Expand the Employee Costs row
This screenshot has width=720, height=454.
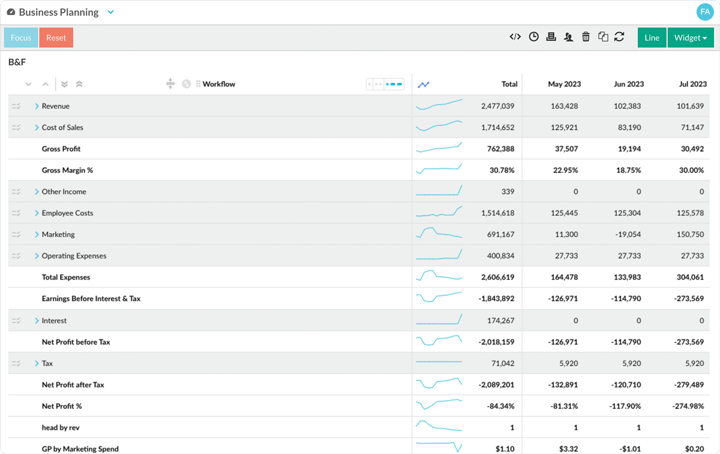tap(37, 213)
